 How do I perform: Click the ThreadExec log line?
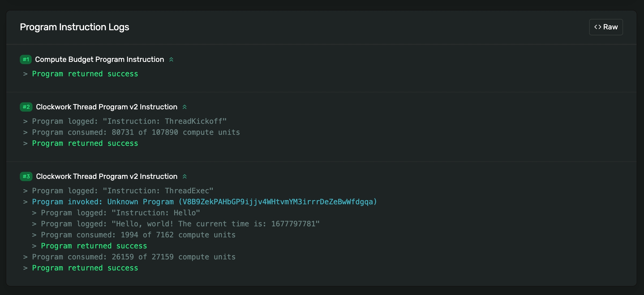[x=123, y=191]
